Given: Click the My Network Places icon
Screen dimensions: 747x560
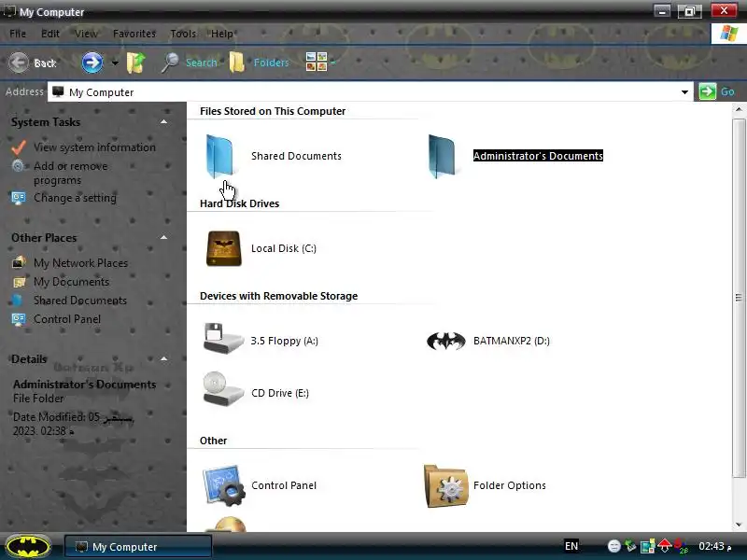Looking at the screenshot, I should click(19, 262).
